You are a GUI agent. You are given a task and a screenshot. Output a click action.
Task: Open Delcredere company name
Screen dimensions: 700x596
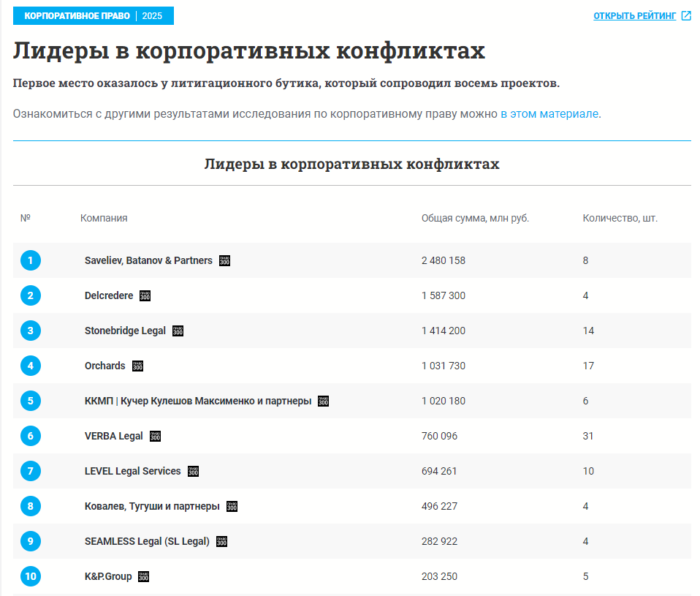(109, 295)
